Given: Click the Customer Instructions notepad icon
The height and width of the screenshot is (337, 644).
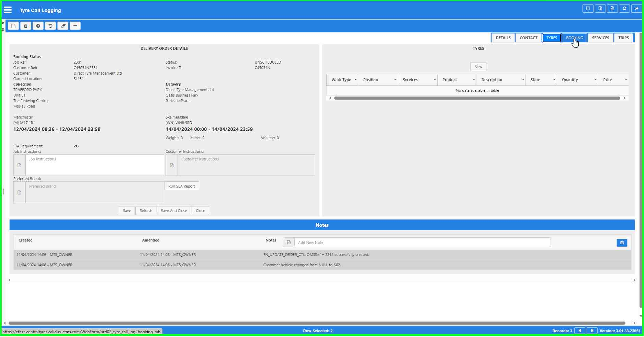Looking at the screenshot, I should [172, 165].
